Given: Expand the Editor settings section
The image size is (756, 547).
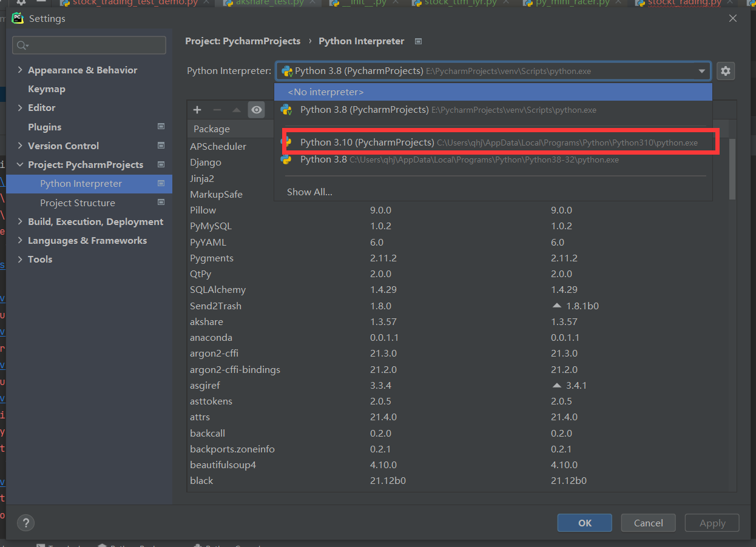Looking at the screenshot, I should pyautogui.click(x=20, y=107).
